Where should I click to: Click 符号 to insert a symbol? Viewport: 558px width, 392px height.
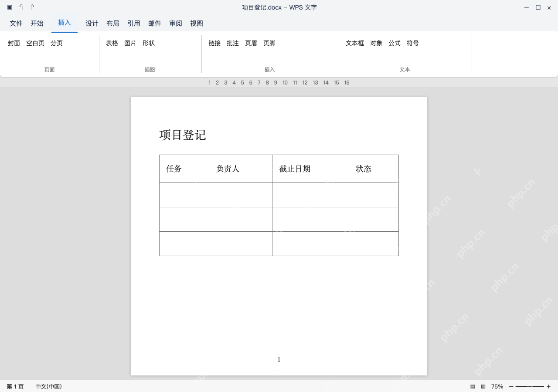point(413,43)
